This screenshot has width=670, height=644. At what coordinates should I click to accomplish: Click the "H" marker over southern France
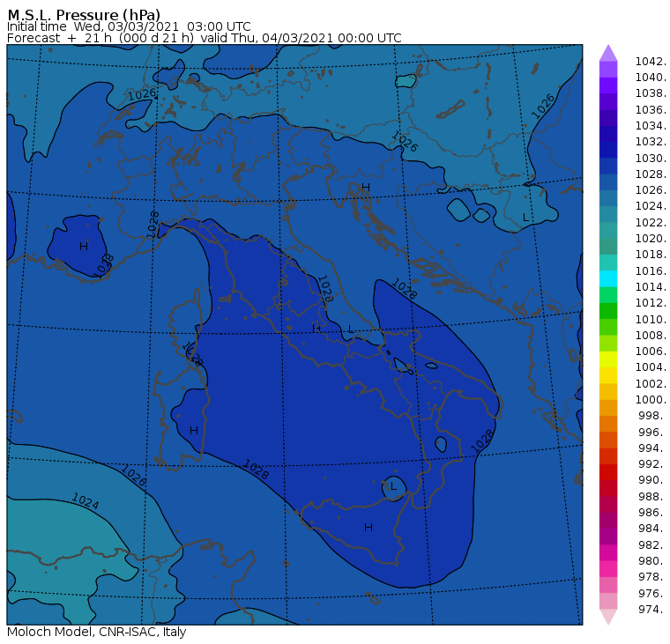point(84,247)
